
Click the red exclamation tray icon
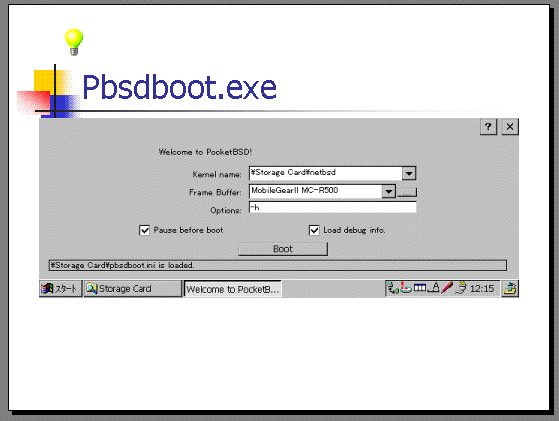point(406,287)
